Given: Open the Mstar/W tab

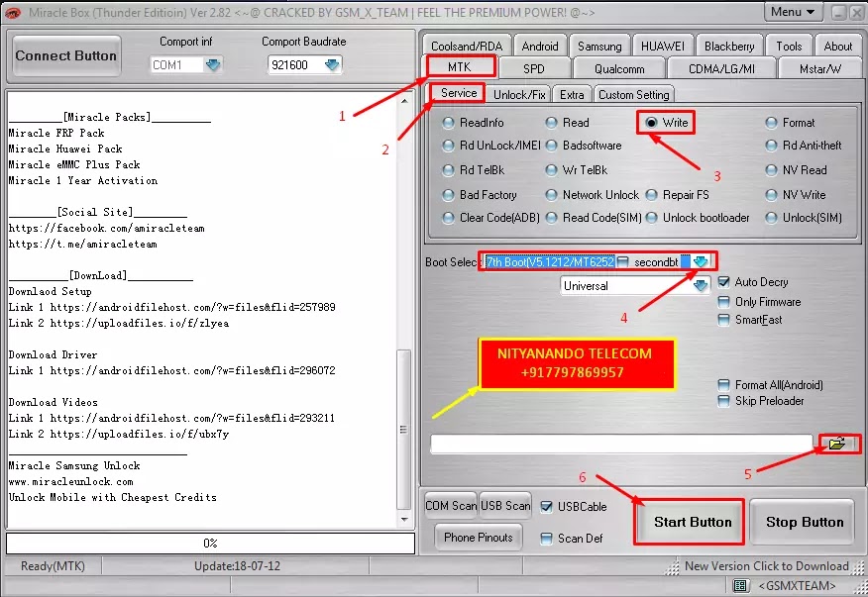Looking at the screenshot, I should (820, 68).
